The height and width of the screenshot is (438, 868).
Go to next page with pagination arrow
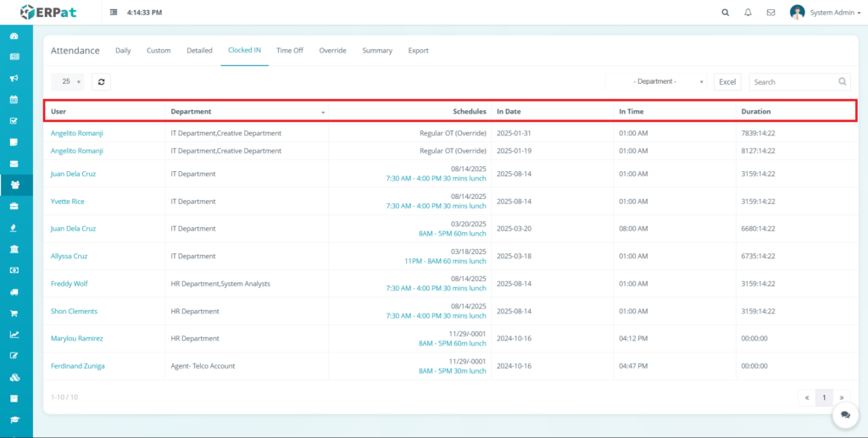tap(842, 396)
